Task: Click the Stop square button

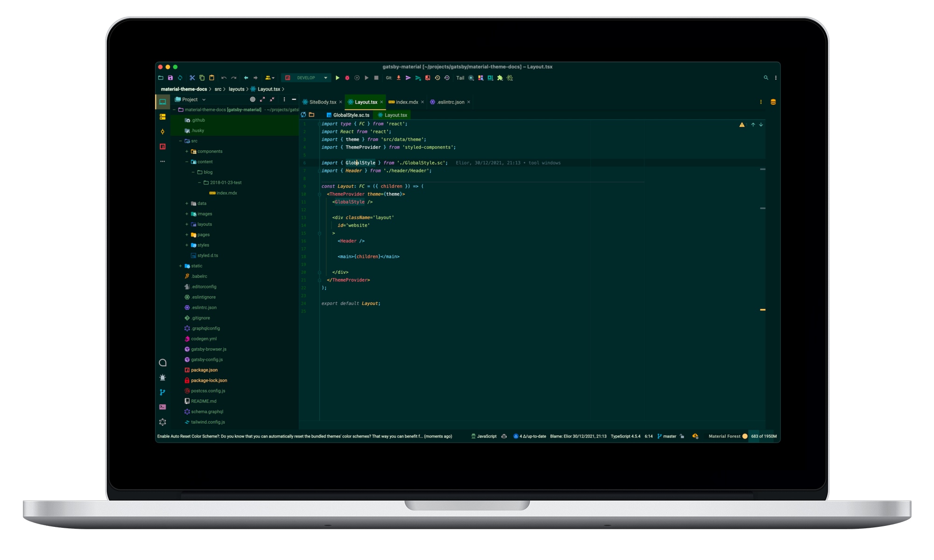Action: (376, 78)
